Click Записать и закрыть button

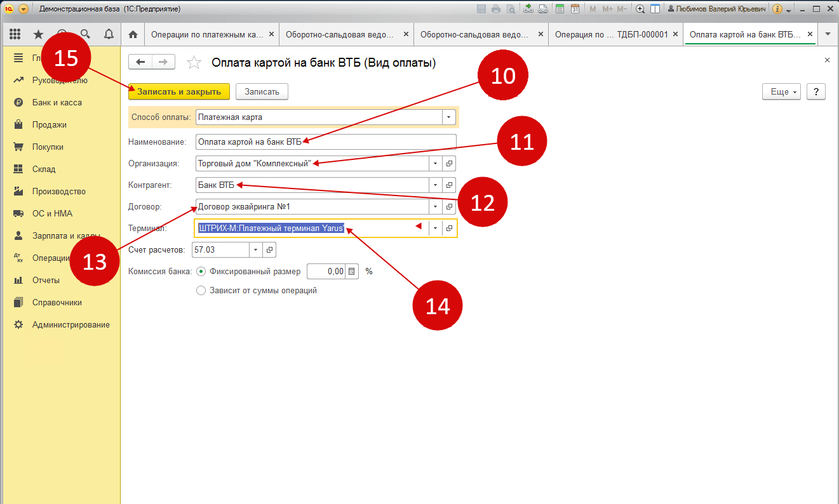179,91
